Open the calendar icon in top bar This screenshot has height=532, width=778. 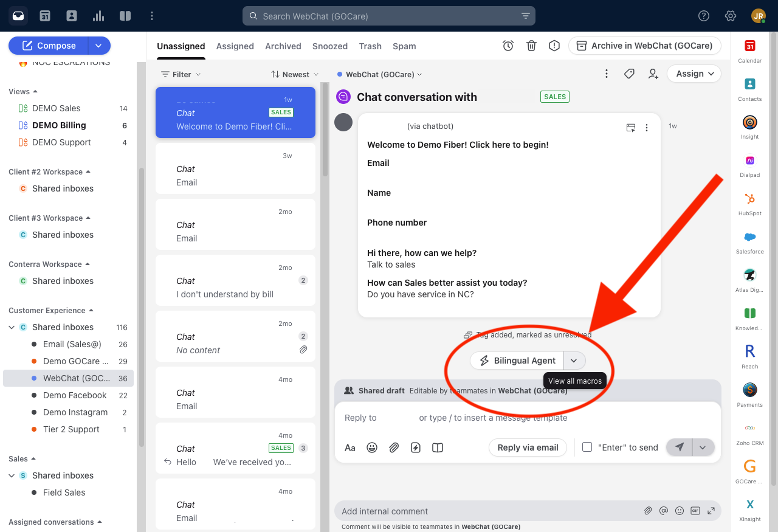pyautogui.click(x=45, y=16)
